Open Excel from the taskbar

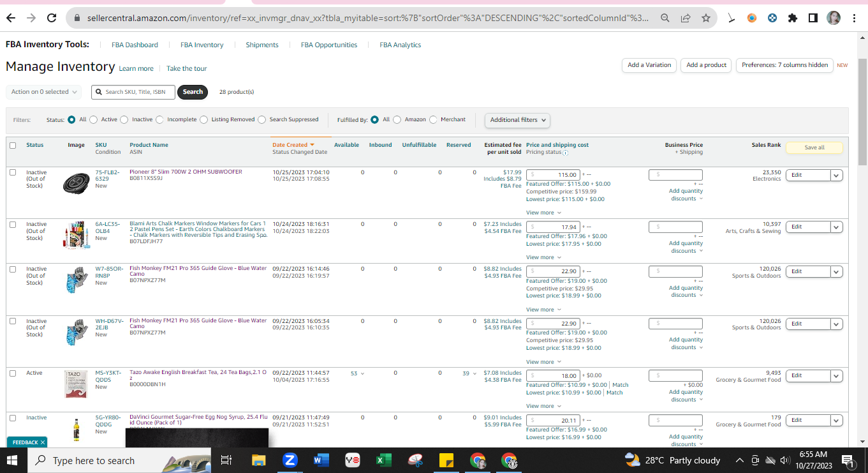tap(383, 460)
